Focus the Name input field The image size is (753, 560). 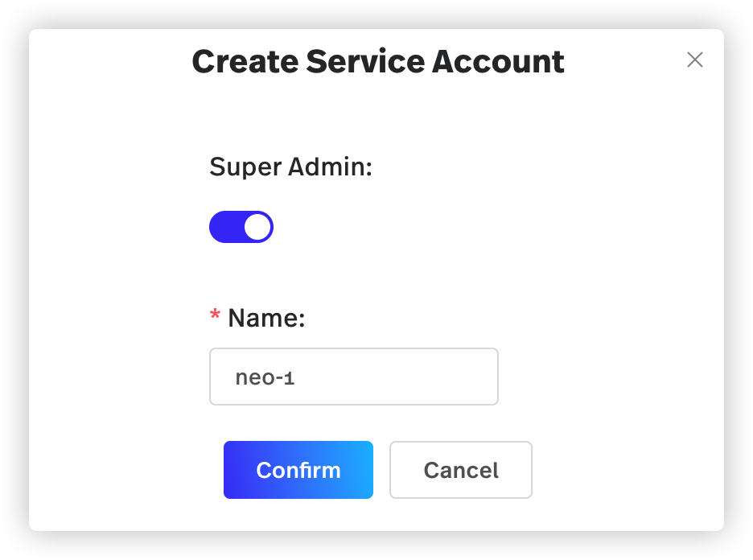pos(354,377)
